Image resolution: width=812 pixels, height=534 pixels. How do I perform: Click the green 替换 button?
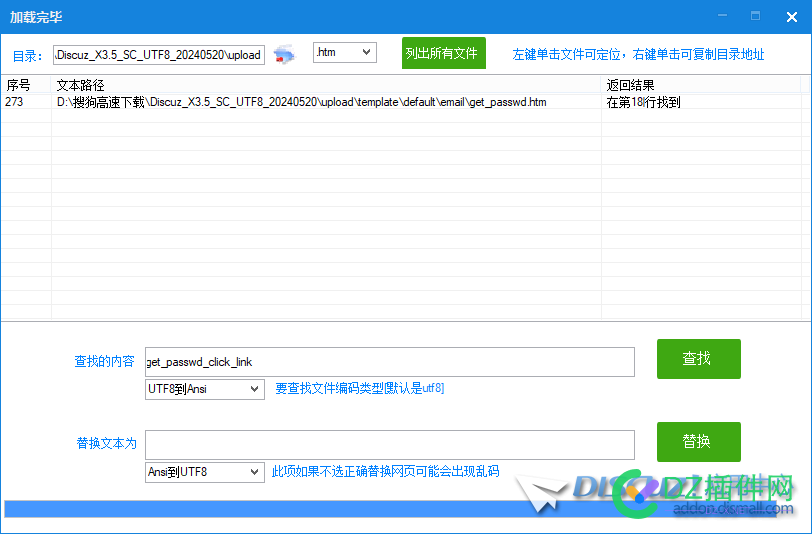click(699, 442)
